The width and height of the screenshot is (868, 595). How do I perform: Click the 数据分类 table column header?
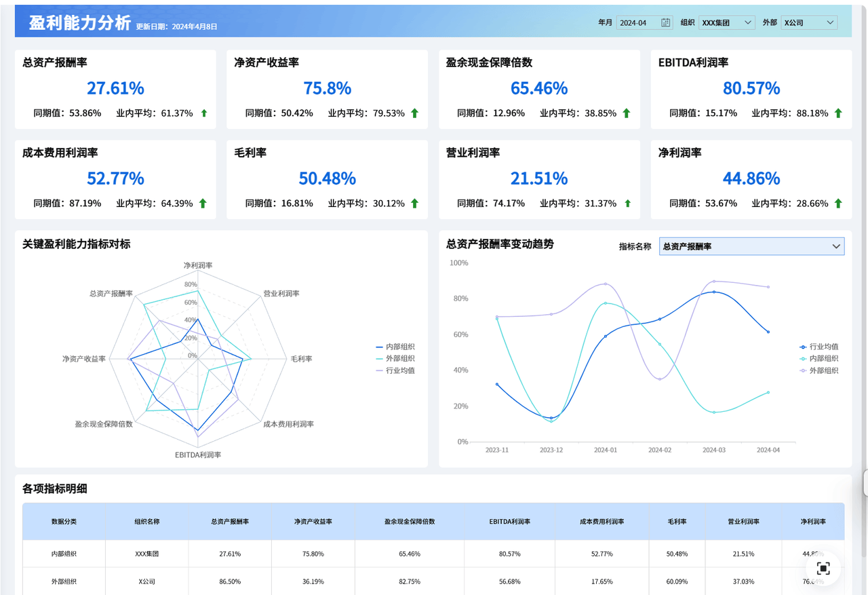(64, 522)
